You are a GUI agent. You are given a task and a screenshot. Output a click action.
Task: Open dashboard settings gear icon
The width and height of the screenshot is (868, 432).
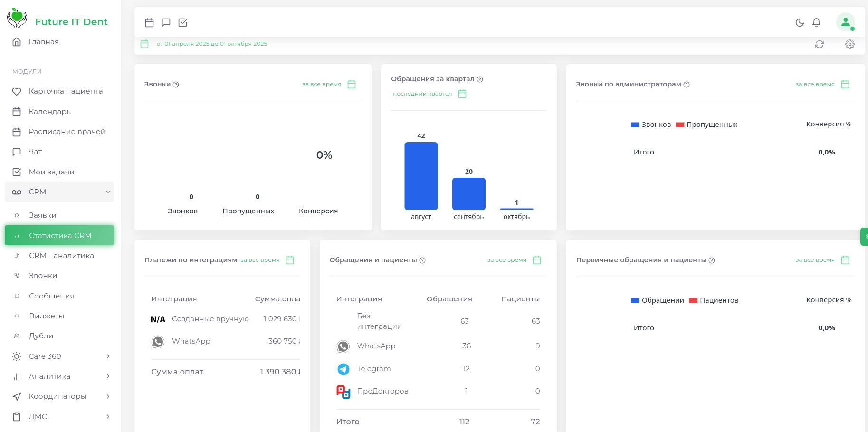[x=849, y=44]
